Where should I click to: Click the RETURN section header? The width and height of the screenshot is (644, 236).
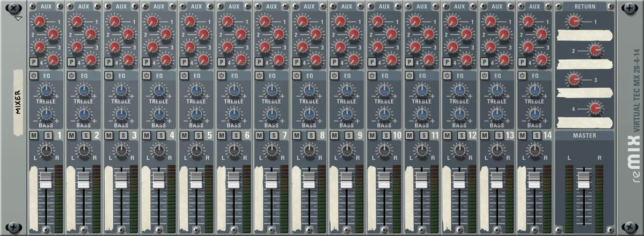tap(584, 6)
